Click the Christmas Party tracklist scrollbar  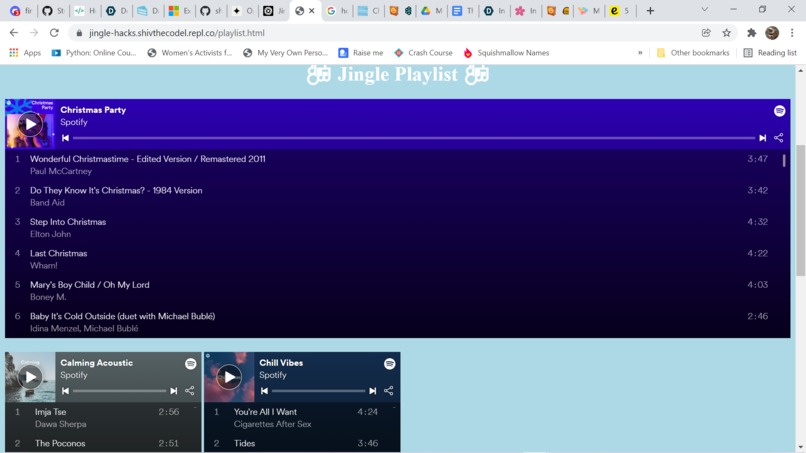coord(784,160)
